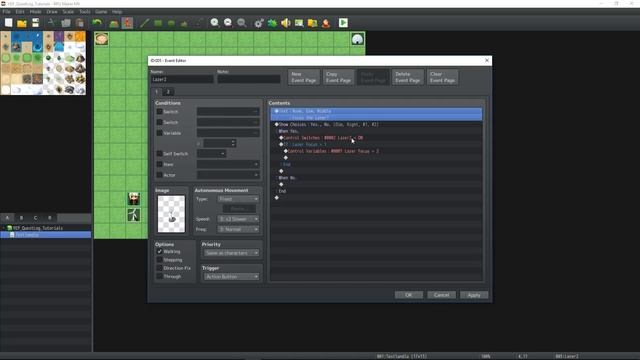Click the Delete Event Page button
This screenshot has width=640, height=360.
pyautogui.click(x=408, y=77)
